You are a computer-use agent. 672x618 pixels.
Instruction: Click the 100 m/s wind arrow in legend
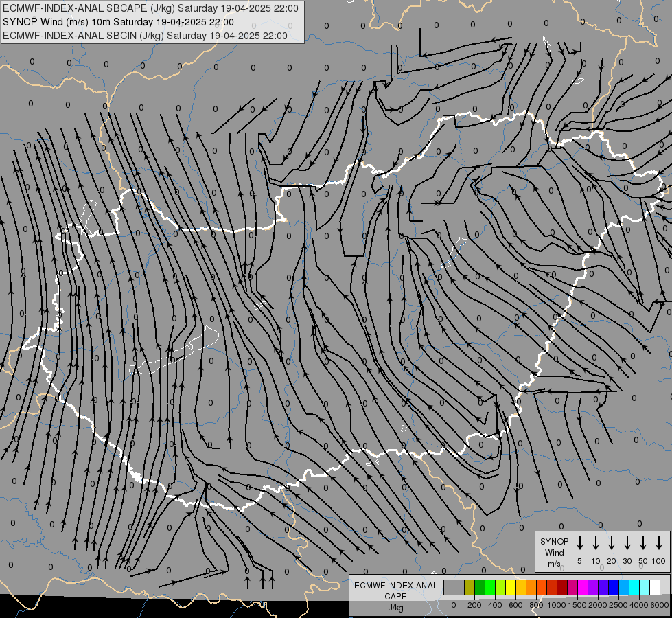tap(659, 543)
